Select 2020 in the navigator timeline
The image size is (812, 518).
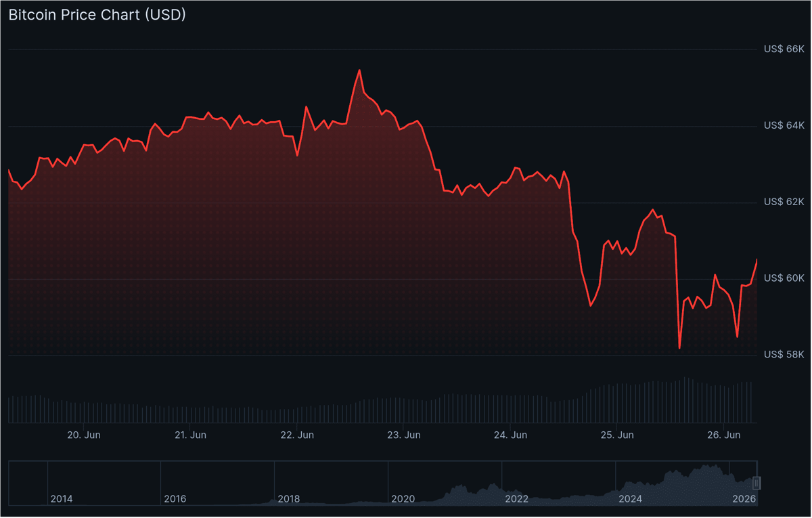403,499
